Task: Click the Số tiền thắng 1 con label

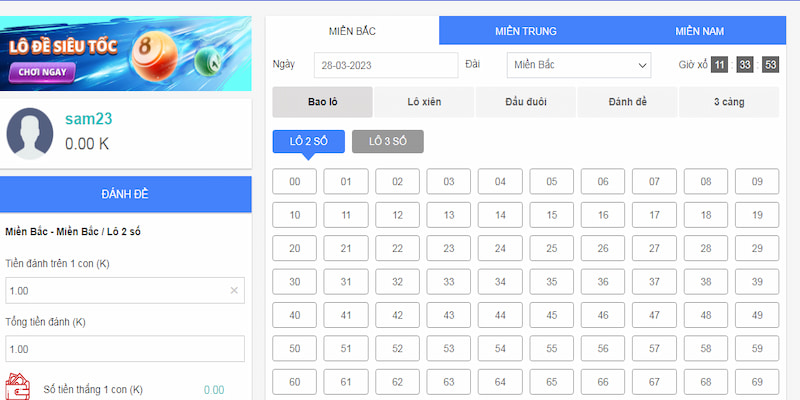Action: click(93, 390)
